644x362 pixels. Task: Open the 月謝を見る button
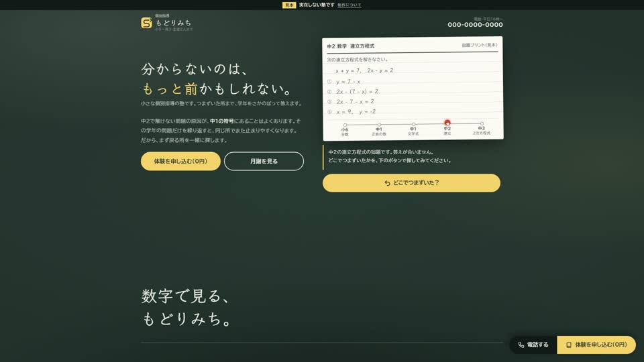(264, 162)
